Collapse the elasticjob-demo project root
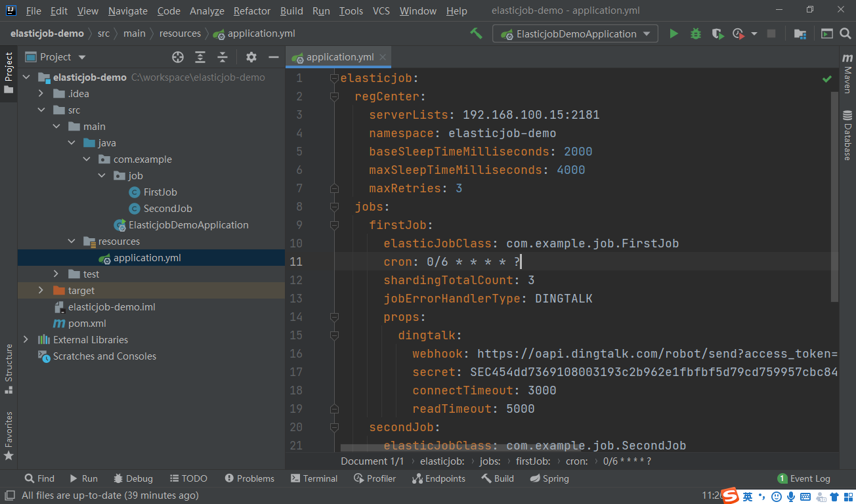Image resolution: width=856 pixels, height=504 pixels. coord(26,77)
